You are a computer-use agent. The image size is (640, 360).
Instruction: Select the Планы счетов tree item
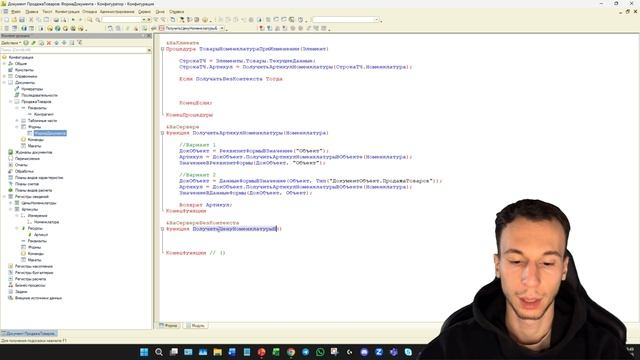(27, 184)
